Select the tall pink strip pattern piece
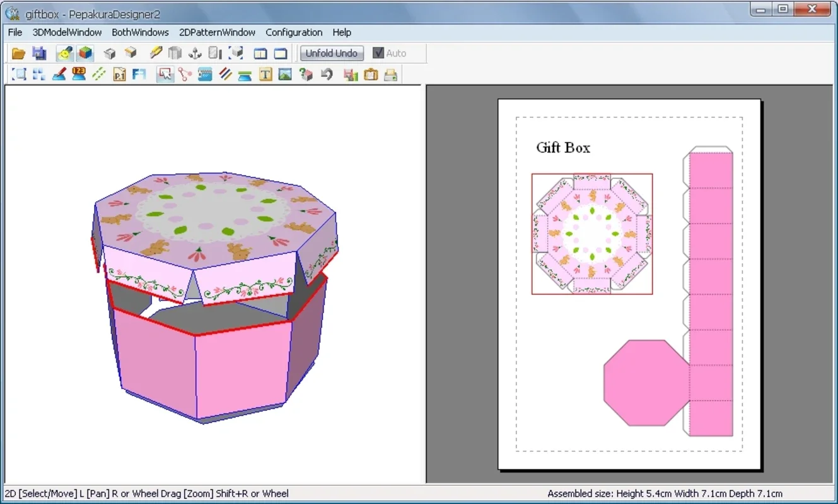 (709, 291)
